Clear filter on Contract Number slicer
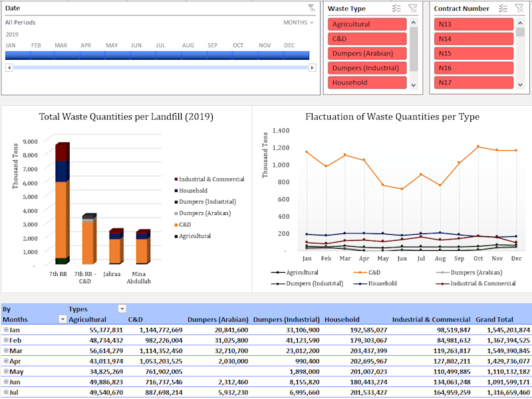Viewport: 532px width, 399px height. click(x=519, y=9)
